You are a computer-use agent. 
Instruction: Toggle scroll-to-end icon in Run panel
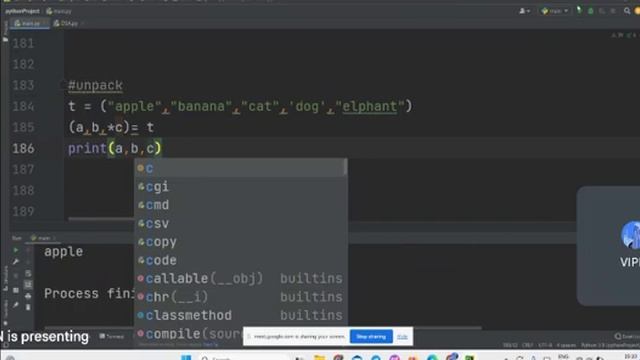pyautogui.click(x=28, y=284)
